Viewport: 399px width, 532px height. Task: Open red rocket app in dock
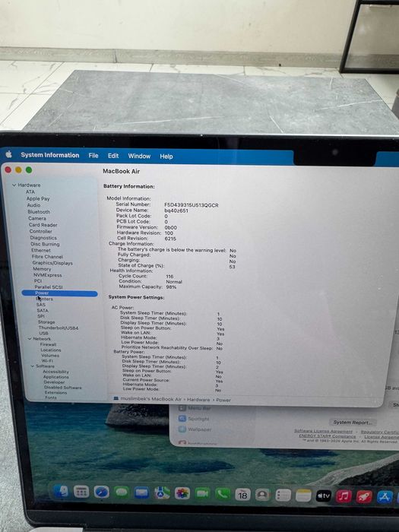(x=364, y=497)
